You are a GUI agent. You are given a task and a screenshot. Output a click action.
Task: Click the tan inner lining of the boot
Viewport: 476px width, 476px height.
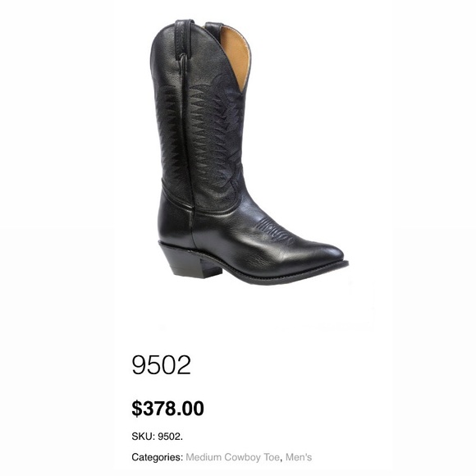236,55
